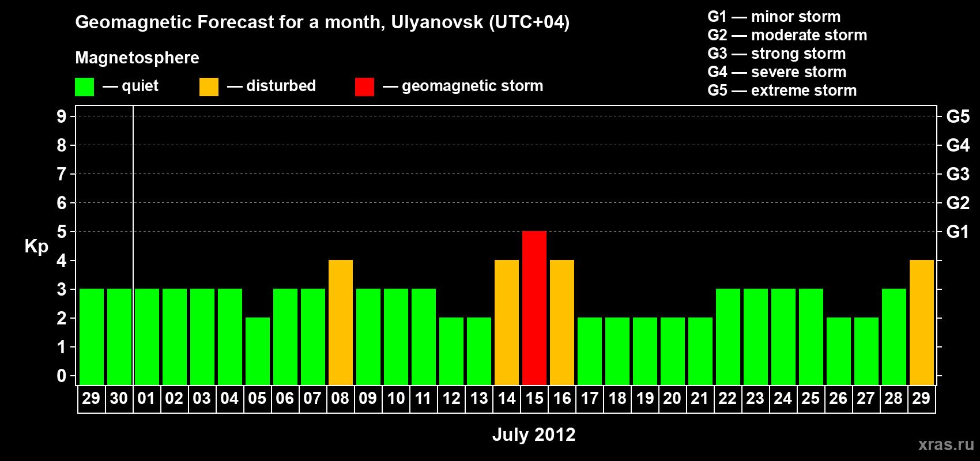This screenshot has width=980, height=461.
Task: Click the G5 label on the right axis
Action: click(958, 116)
